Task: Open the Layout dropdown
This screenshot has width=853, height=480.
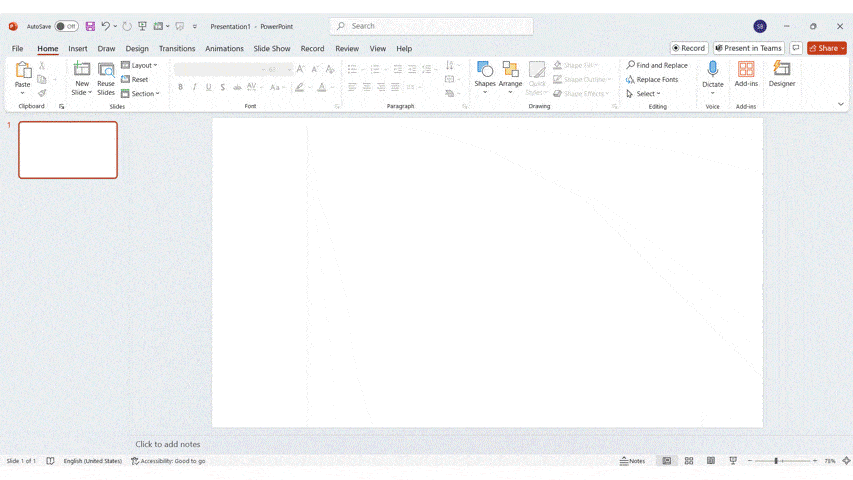Action: click(x=139, y=65)
